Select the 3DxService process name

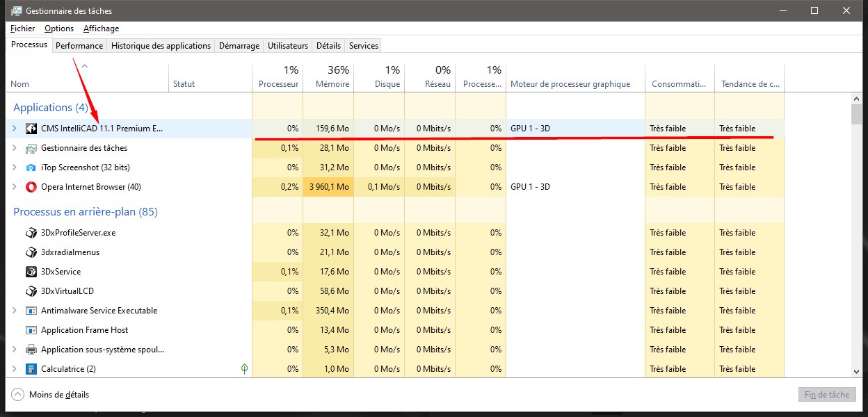pyautogui.click(x=61, y=272)
